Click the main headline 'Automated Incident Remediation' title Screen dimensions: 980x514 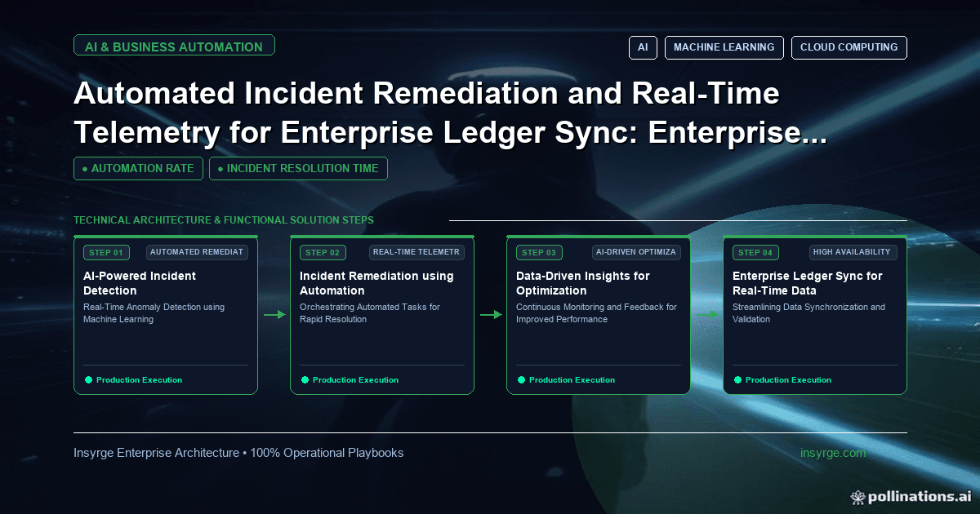[450, 113]
